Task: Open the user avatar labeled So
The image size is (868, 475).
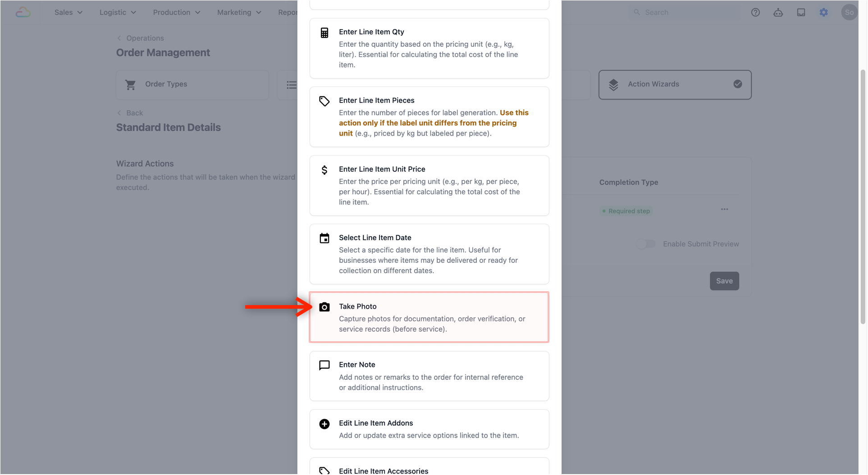Action: pos(849,12)
